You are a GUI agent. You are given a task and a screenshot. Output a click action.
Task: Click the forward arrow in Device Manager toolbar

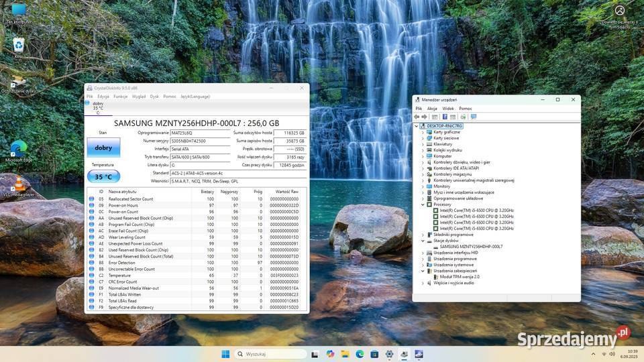(x=424, y=117)
